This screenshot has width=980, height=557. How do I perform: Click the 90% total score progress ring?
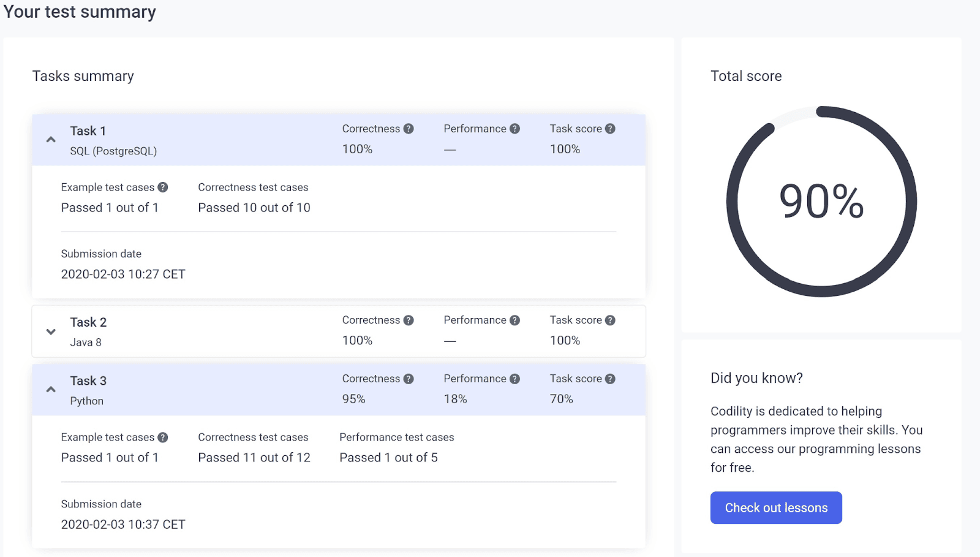coord(821,202)
